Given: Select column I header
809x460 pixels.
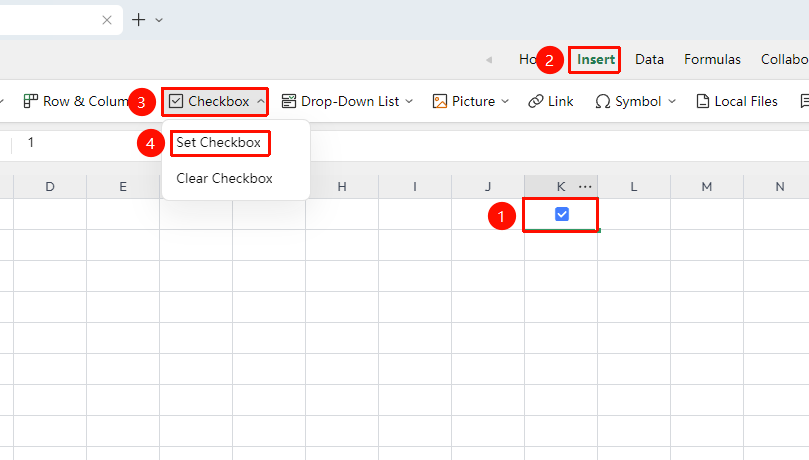Looking at the screenshot, I should [x=415, y=187].
